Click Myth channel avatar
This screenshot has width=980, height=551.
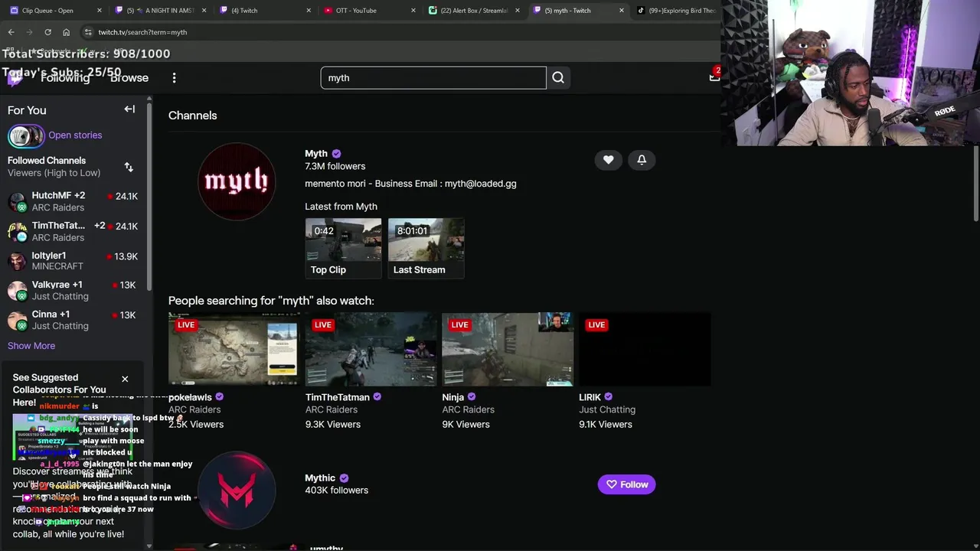(237, 181)
